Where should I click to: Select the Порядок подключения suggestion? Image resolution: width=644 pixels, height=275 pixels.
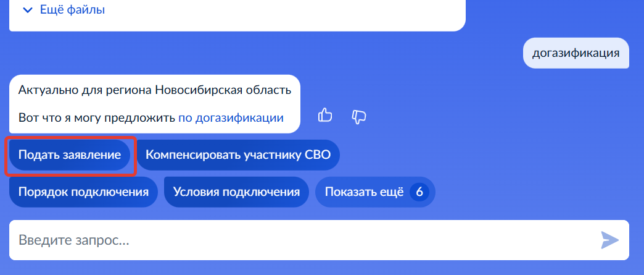83,192
